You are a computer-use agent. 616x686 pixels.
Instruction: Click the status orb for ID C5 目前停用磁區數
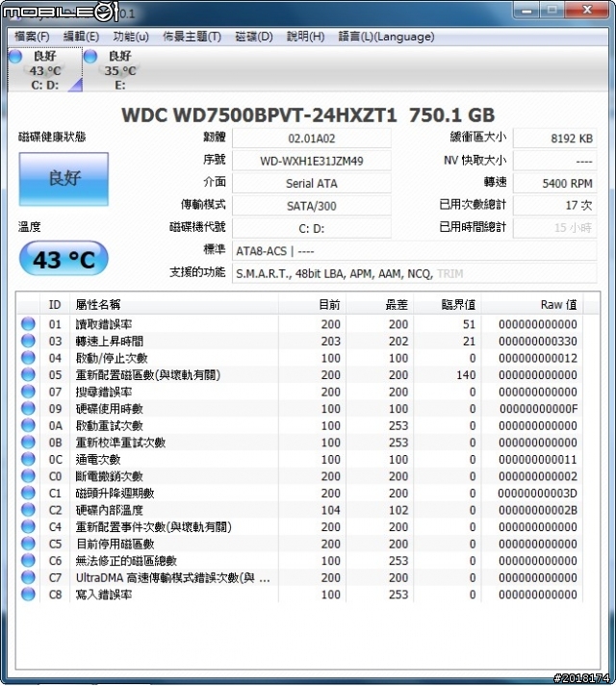click(28, 544)
